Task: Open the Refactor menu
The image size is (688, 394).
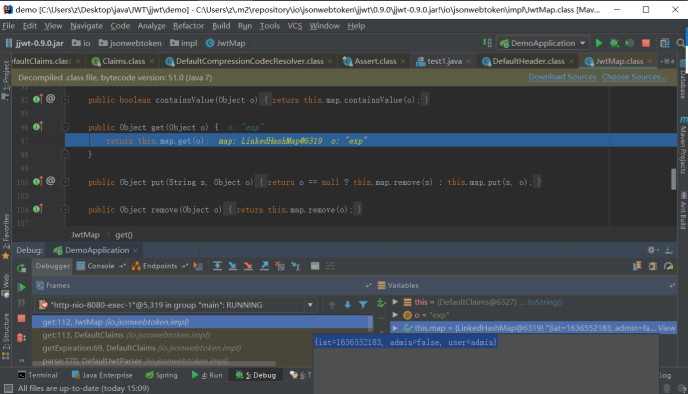Action: [x=188, y=26]
